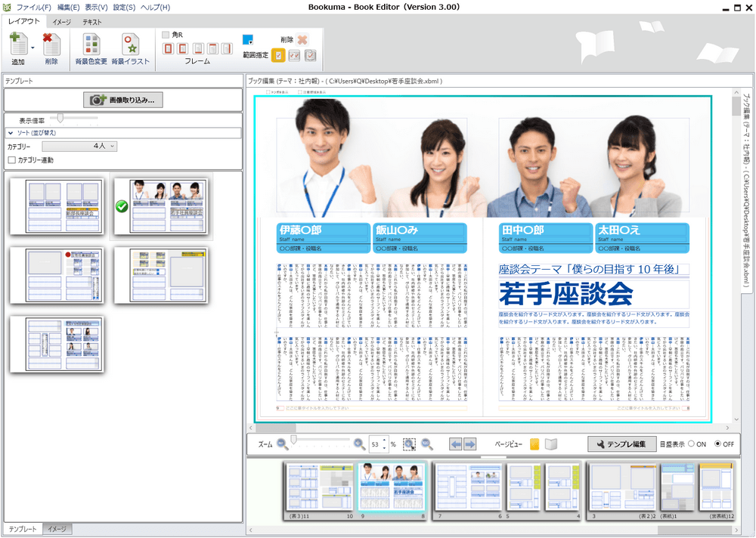
Task: Click the 画像取り込み button
Action: [x=122, y=100]
